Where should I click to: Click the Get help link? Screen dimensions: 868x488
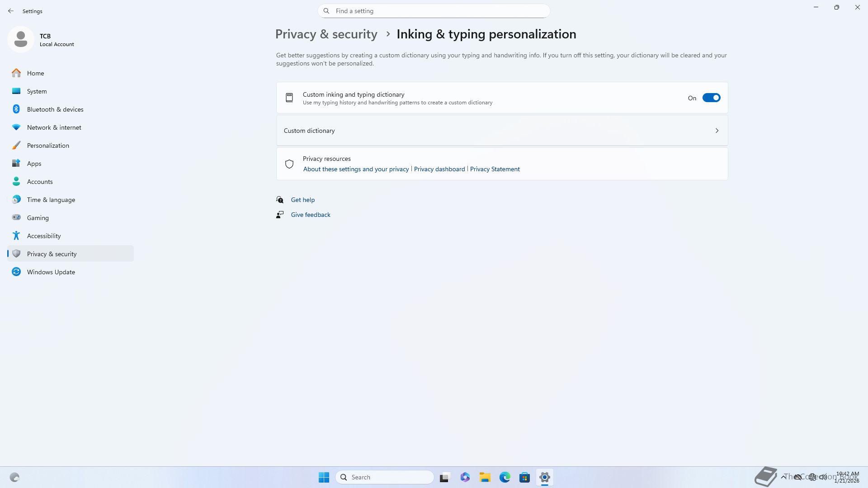pos(302,200)
